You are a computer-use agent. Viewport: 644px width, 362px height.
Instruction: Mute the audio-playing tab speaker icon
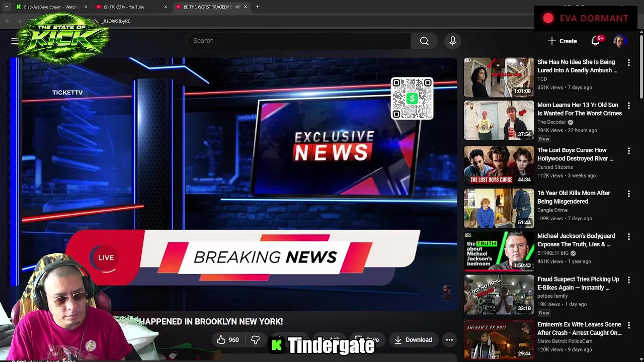coord(237,7)
